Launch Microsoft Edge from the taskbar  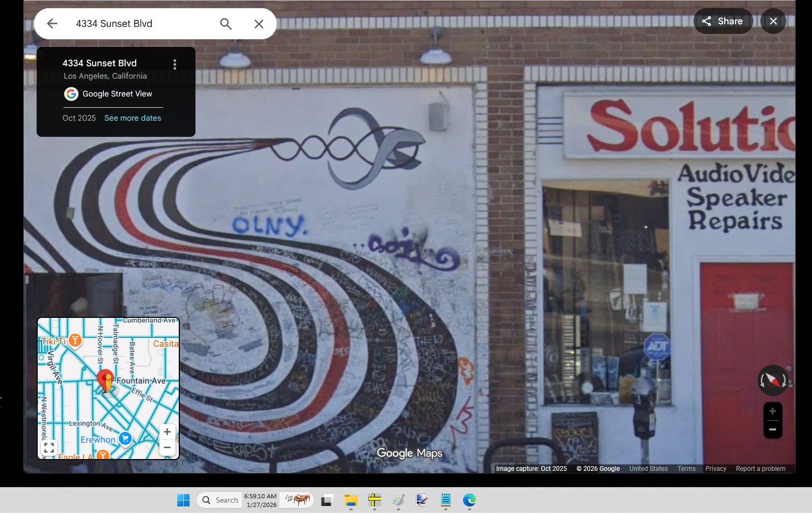click(x=469, y=501)
